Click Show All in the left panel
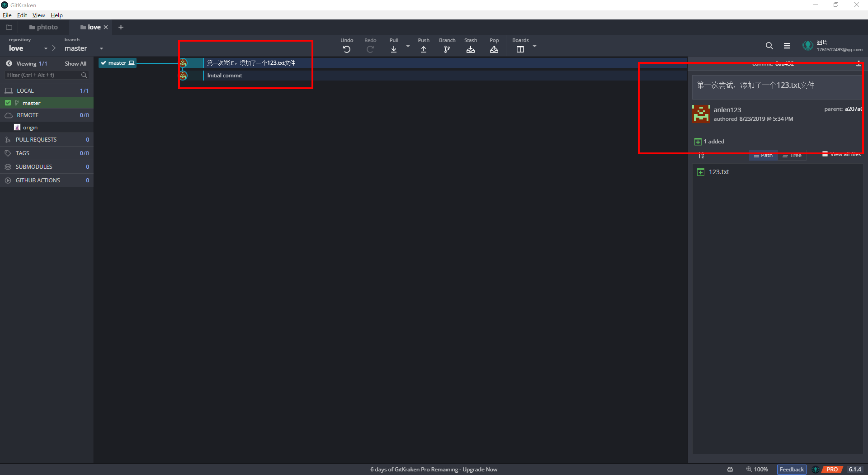Viewport: 868px width, 475px height. (75, 64)
